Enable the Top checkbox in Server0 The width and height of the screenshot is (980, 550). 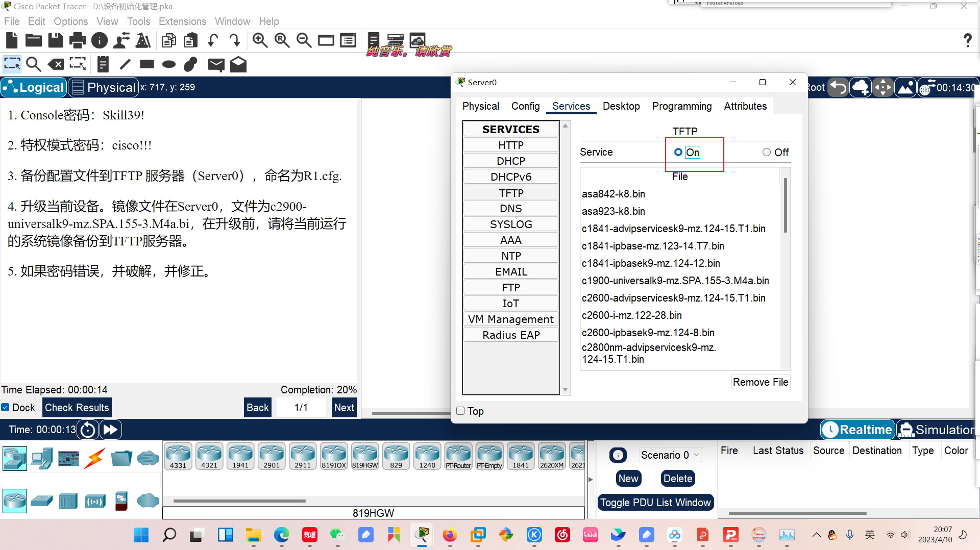coord(460,411)
